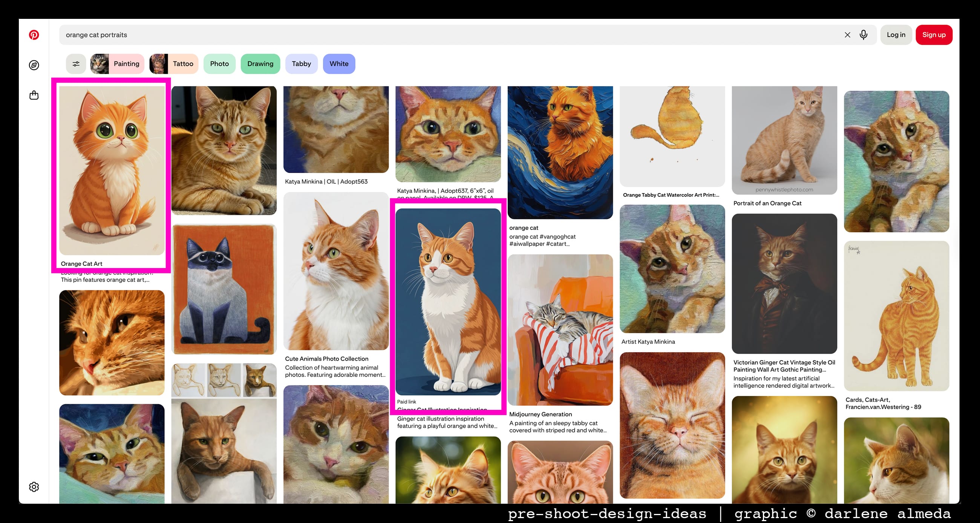This screenshot has height=523, width=980.
Task: Click the 'orange cat #vangoghcat' description text
Action: pyautogui.click(x=542, y=240)
